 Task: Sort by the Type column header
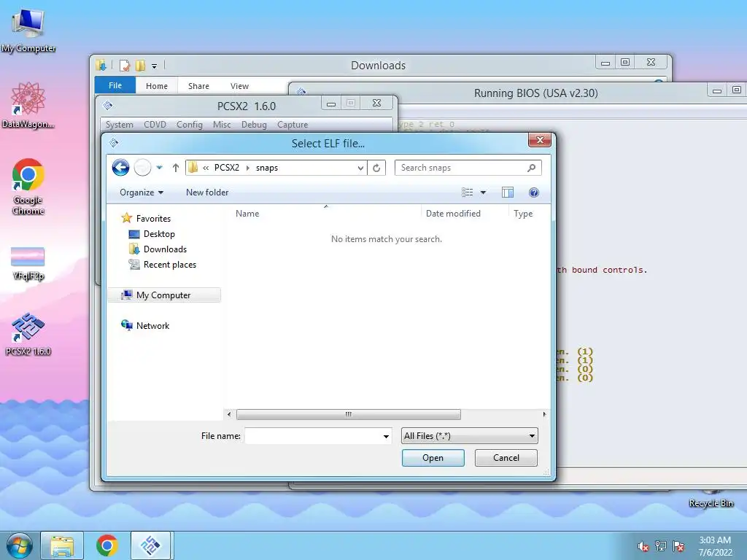523,214
